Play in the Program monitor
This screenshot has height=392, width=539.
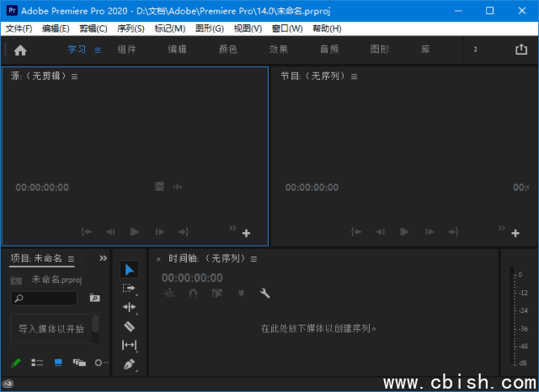tap(404, 232)
